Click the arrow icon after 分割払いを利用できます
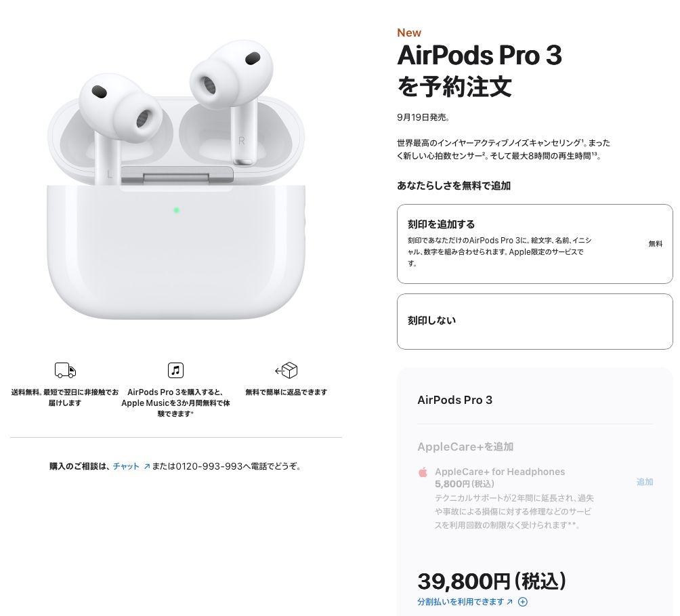680x616 pixels. [x=509, y=602]
